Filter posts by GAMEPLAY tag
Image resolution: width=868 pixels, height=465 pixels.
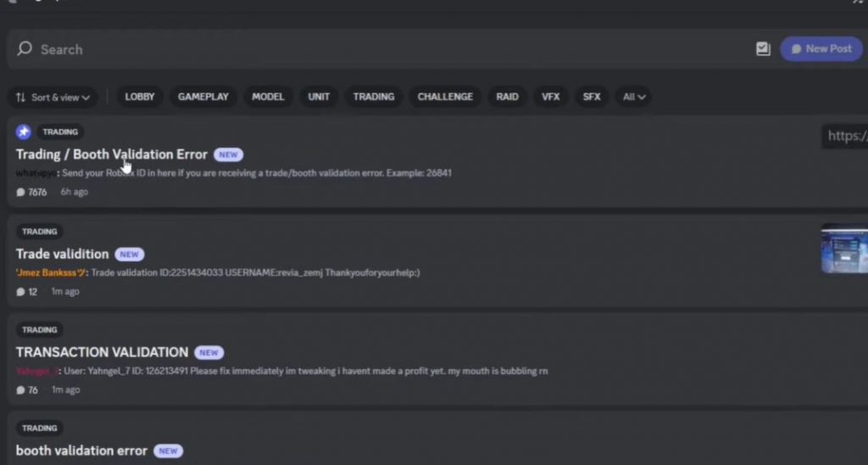coord(203,97)
